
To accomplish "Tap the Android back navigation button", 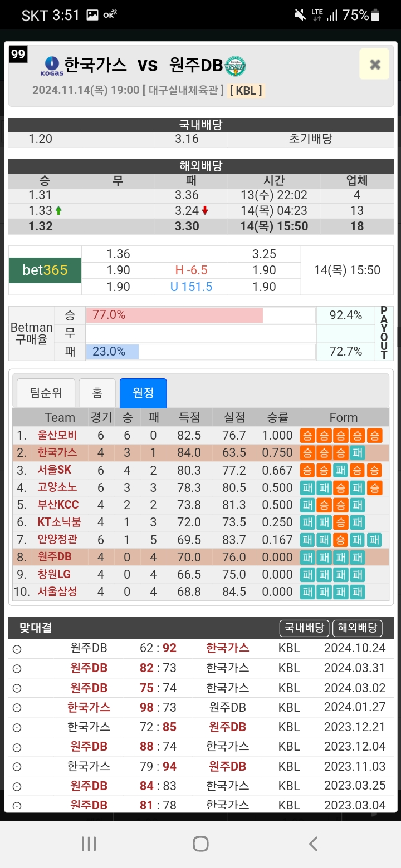I will tap(313, 844).
